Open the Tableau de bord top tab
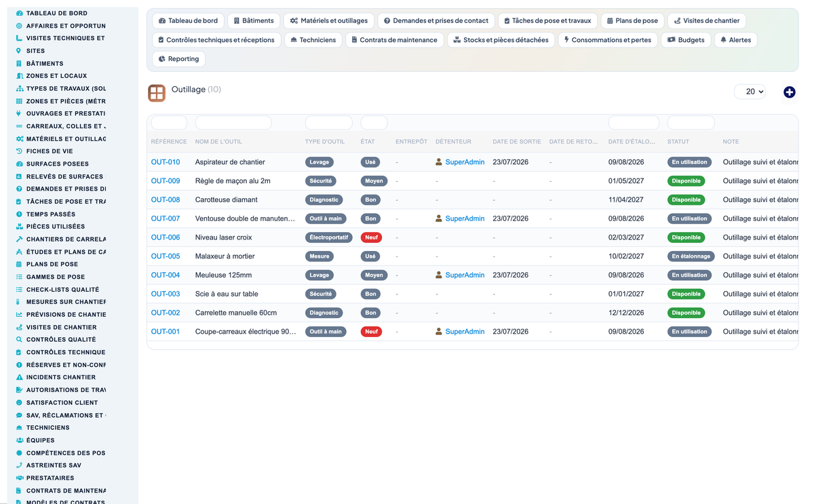Viewport: 814px width, 504px height. (x=188, y=21)
